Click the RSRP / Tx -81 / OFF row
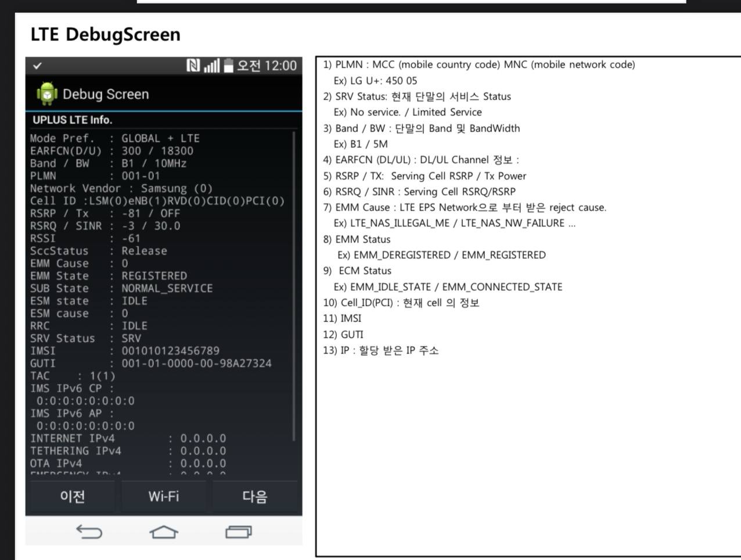741x560 pixels. tap(105, 213)
